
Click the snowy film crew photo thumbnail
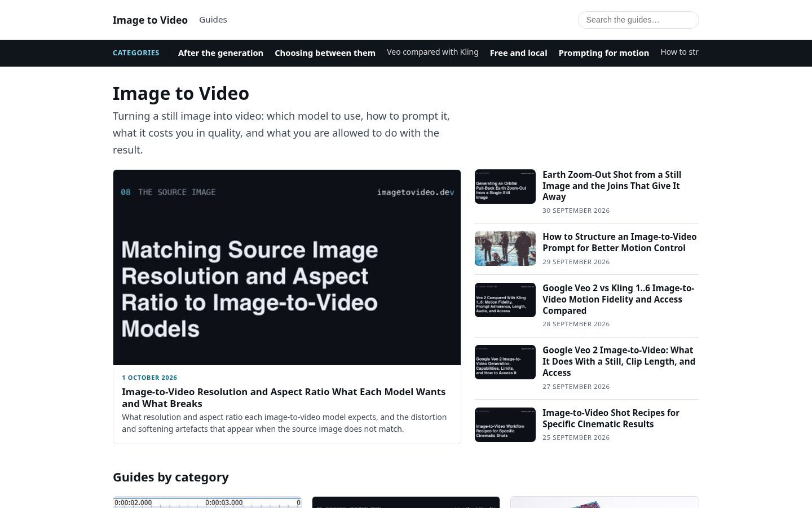point(505,248)
